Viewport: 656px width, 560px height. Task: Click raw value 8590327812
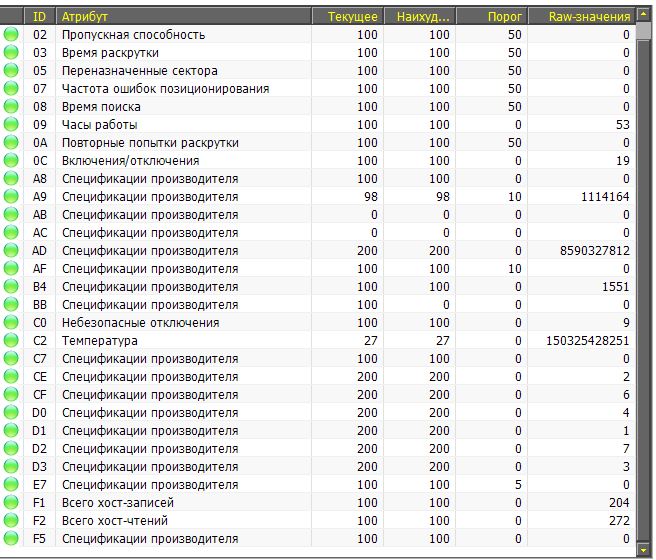click(x=594, y=251)
